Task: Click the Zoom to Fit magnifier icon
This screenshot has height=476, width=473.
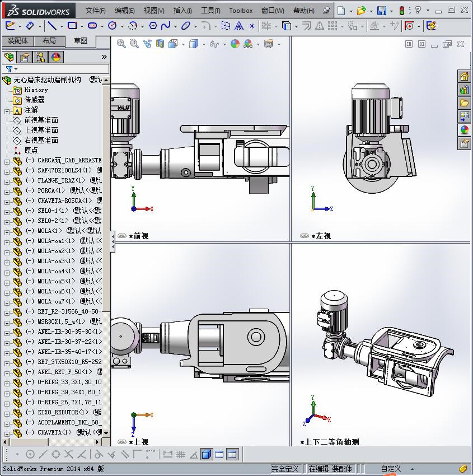Action: pos(121,44)
